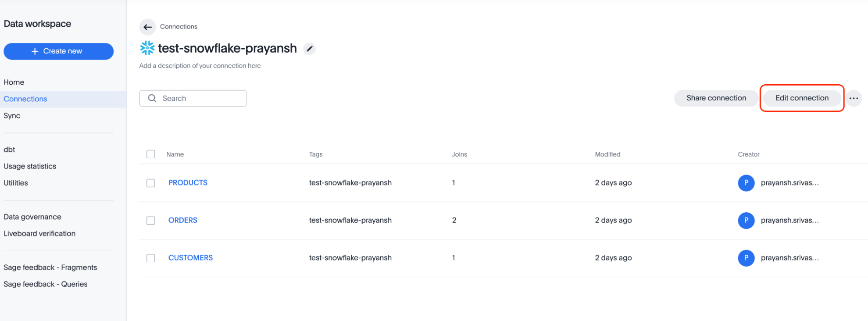This screenshot has width=868, height=321.
Task: Click the Share connection button
Action: coord(716,98)
